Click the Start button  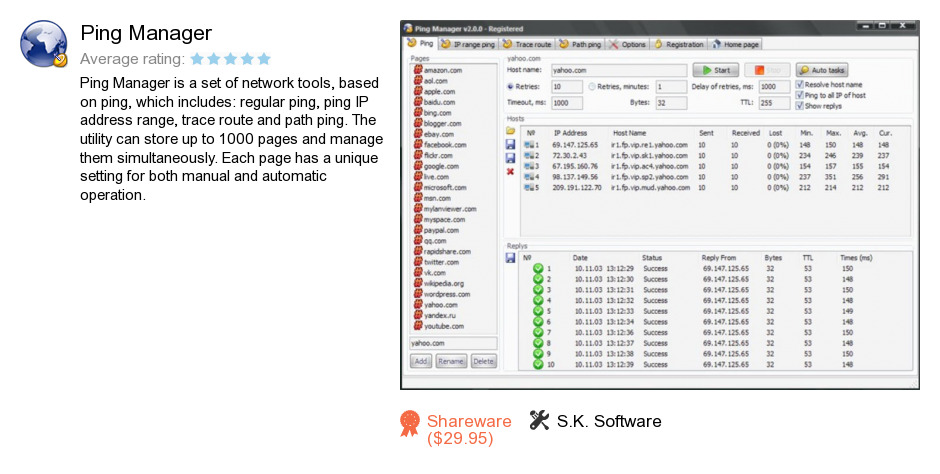(x=716, y=70)
